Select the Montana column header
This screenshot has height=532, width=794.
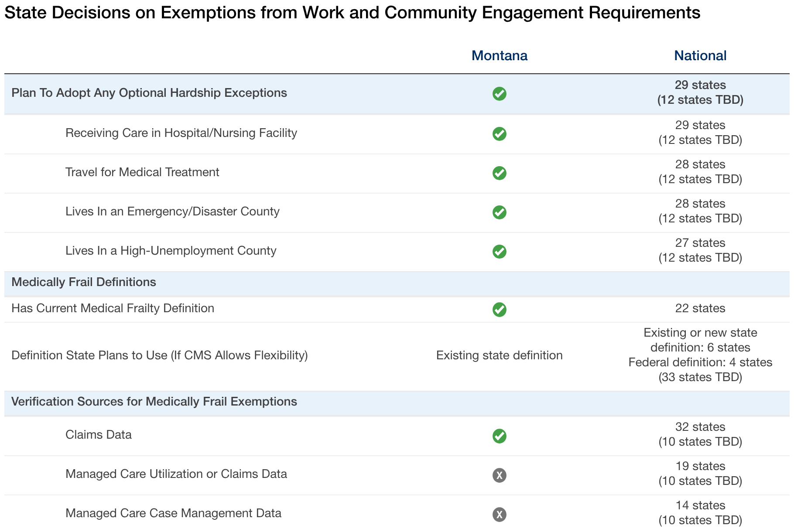click(500, 56)
